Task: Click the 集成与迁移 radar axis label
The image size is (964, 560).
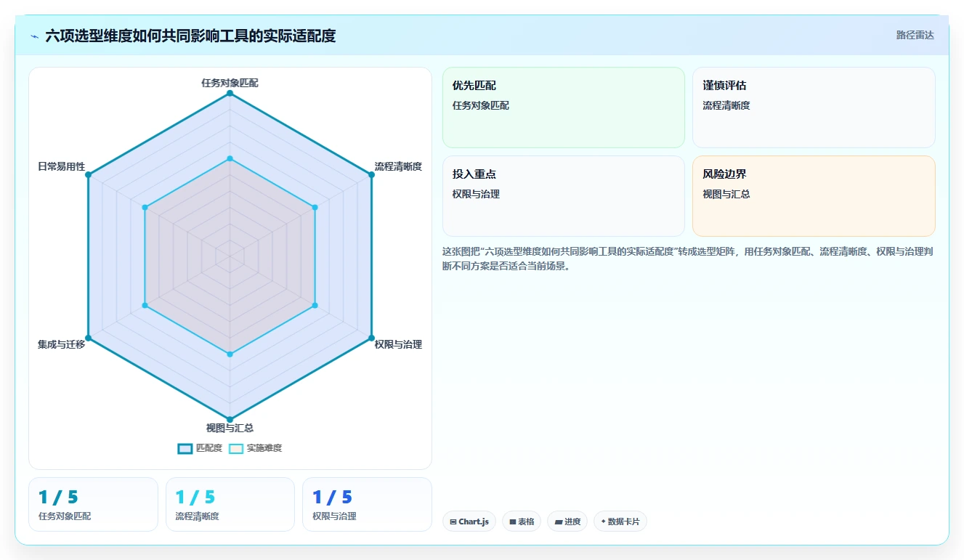Action: pyautogui.click(x=61, y=344)
